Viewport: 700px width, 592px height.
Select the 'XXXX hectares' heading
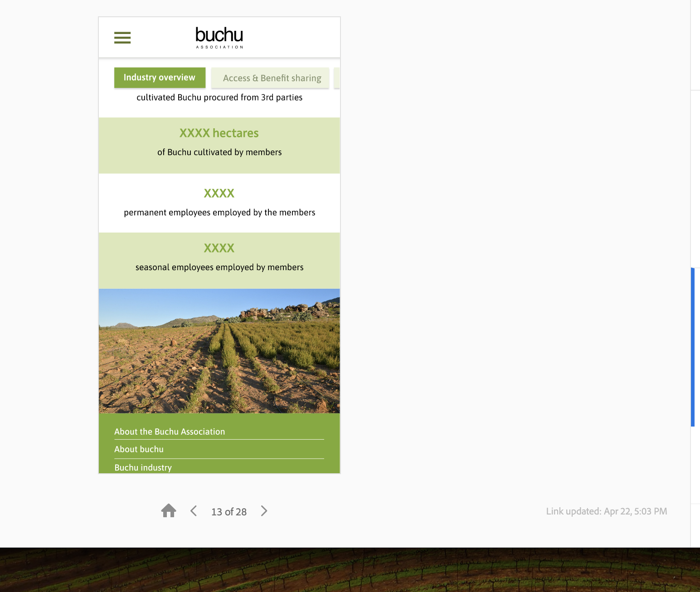[x=219, y=133]
